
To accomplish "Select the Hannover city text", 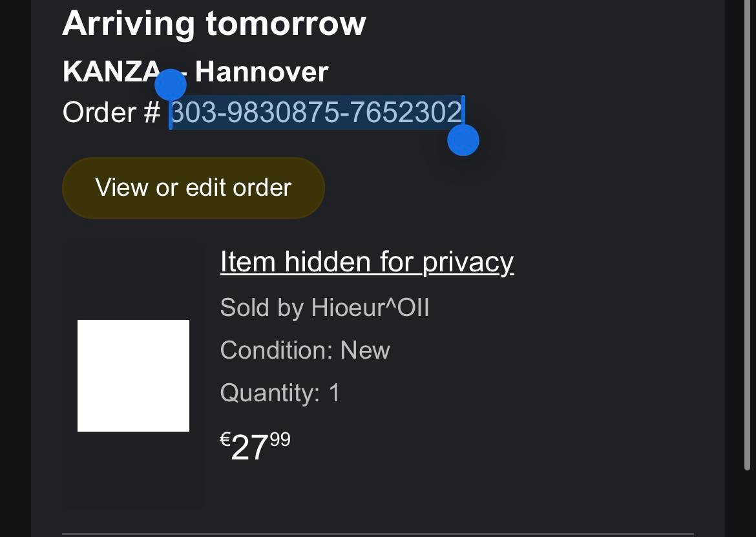I will tap(262, 71).
